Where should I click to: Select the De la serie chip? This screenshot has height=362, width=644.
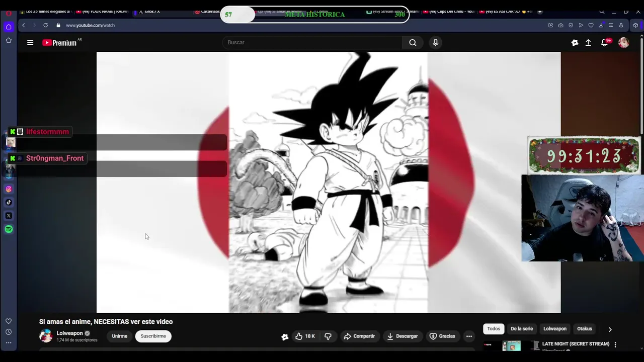(522, 329)
